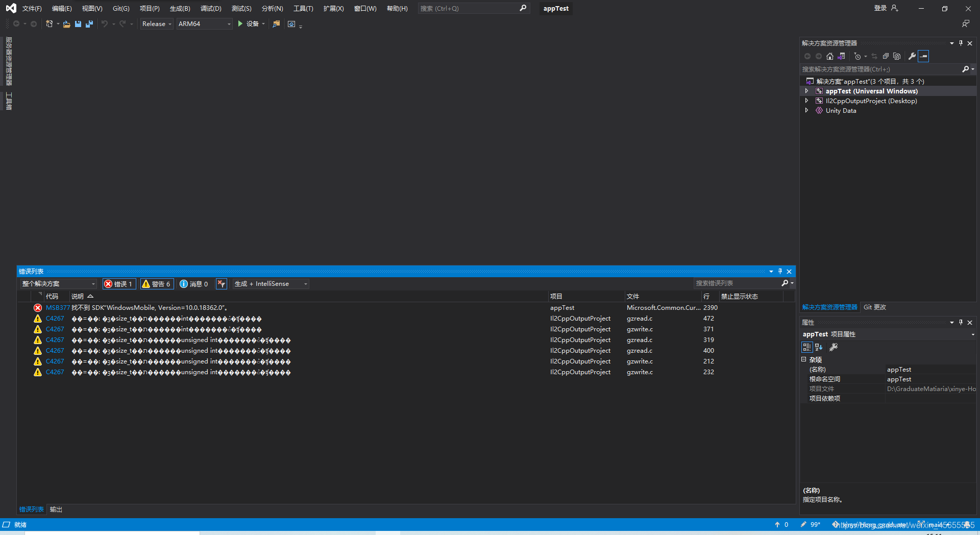Click the Pending Changes Filter clock icon
This screenshot has width=980, height=535.
857,56
